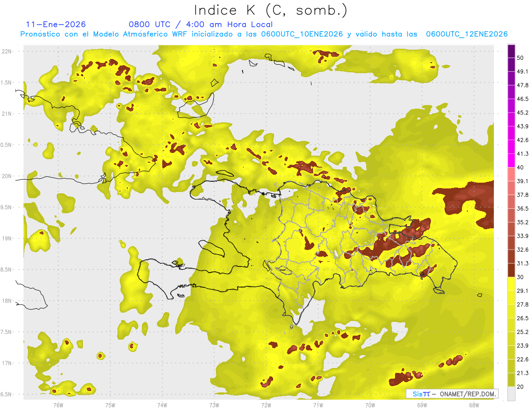Screen dimensions: 532x411
Task: Click the '40' color scale value
Action: 520,168
